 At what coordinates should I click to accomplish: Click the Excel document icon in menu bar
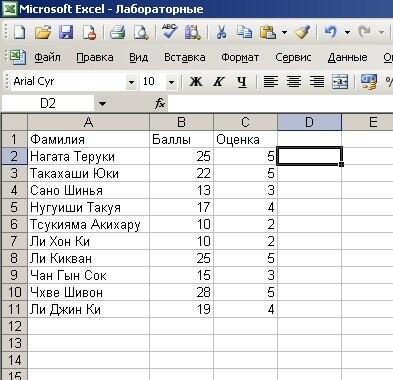tap(18, 57)
